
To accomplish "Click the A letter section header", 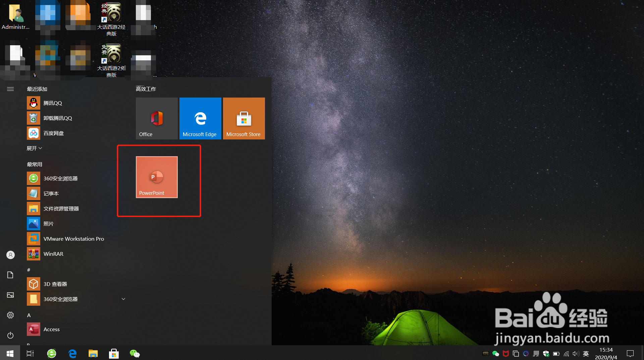I will [x=29, y=315].
